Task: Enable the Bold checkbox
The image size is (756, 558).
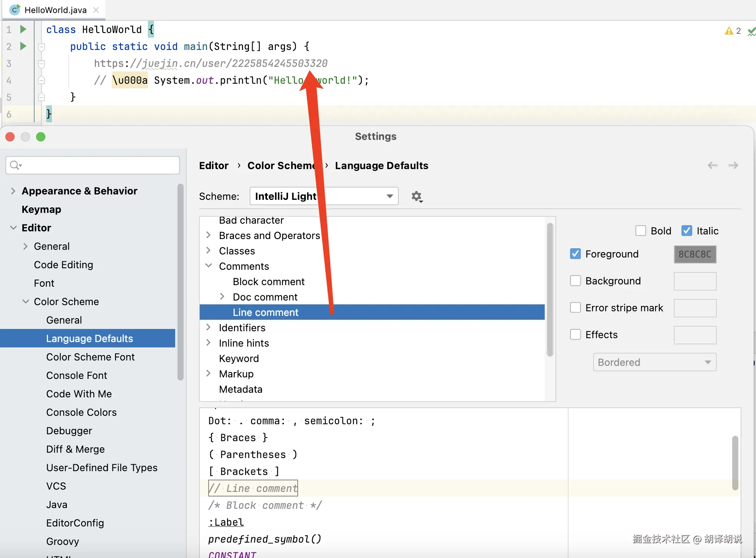Action: 640,231
